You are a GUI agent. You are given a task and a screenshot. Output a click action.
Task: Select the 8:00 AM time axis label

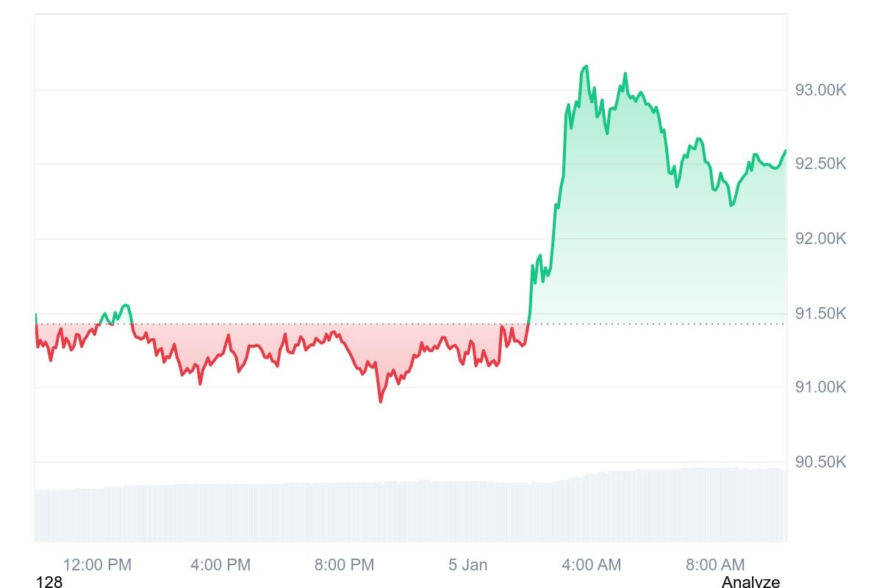coord(714,564)
